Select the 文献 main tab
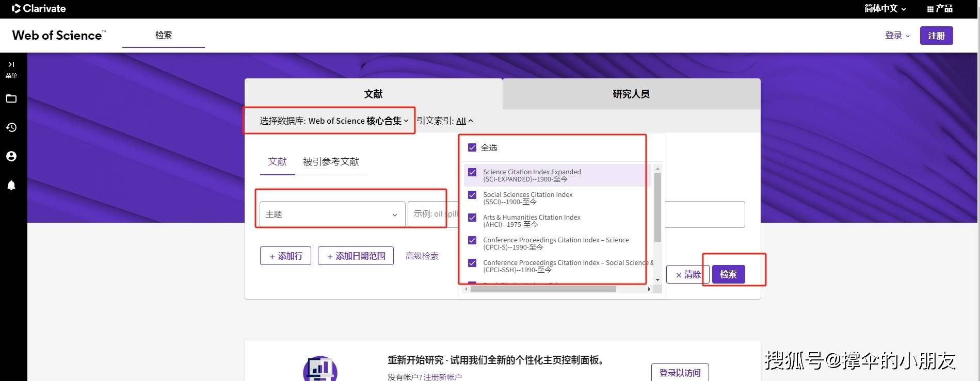The image size is (980, 381). click(373, 94)
